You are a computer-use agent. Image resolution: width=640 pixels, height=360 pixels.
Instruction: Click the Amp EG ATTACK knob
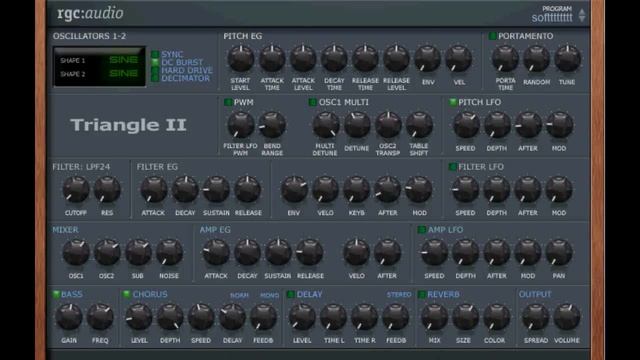(216, 252)
